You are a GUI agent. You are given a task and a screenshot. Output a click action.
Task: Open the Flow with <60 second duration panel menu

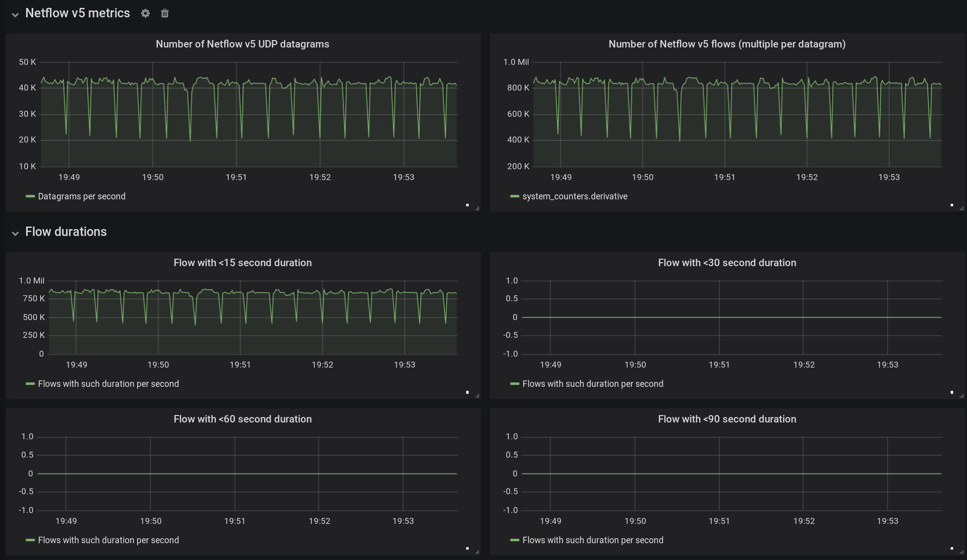click(x=242, y=419)
